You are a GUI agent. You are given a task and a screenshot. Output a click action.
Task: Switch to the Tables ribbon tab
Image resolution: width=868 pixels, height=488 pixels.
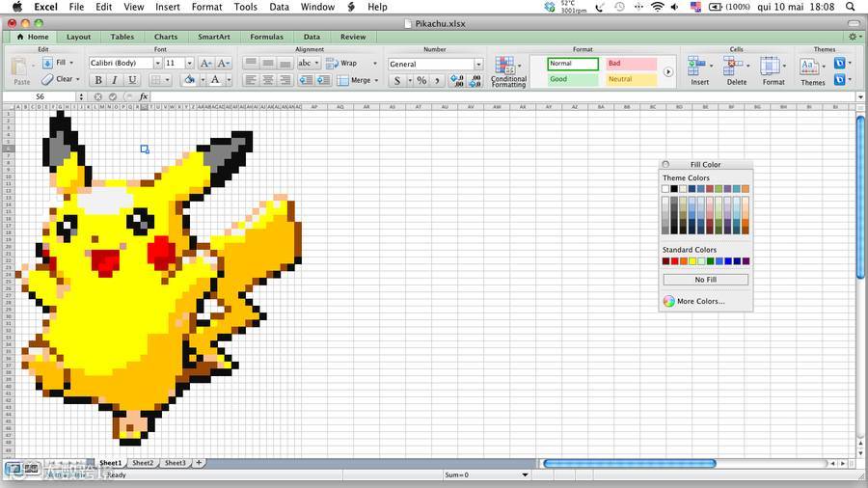[x=122, y=37]
